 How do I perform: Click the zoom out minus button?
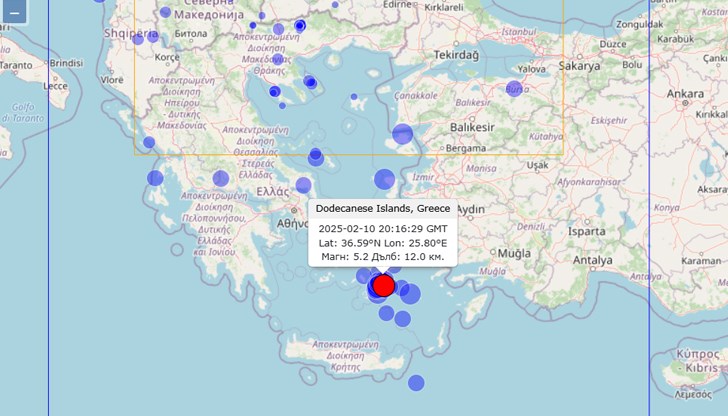[14, 13]
